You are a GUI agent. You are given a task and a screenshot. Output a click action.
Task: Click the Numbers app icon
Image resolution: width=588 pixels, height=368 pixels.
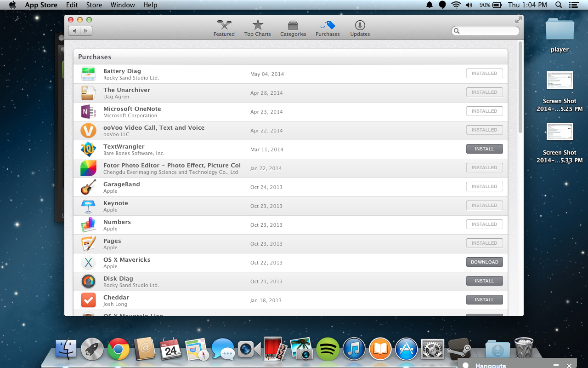tap(88, 224)
